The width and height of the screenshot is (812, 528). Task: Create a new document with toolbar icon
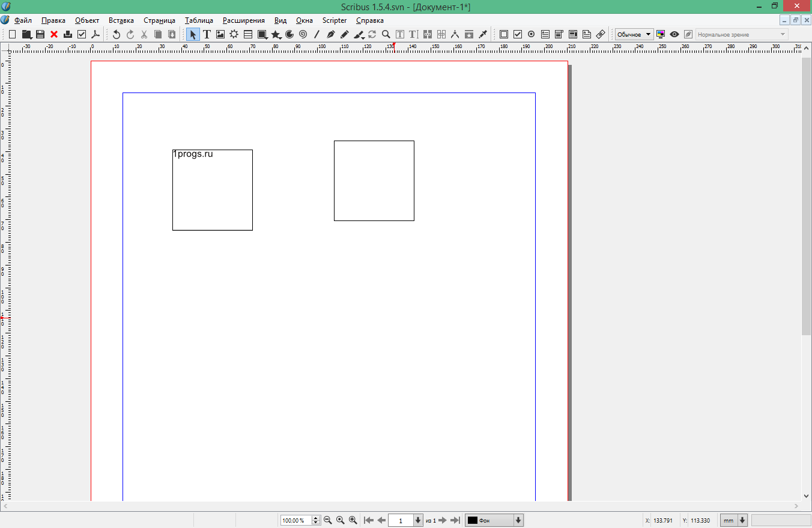12,34
